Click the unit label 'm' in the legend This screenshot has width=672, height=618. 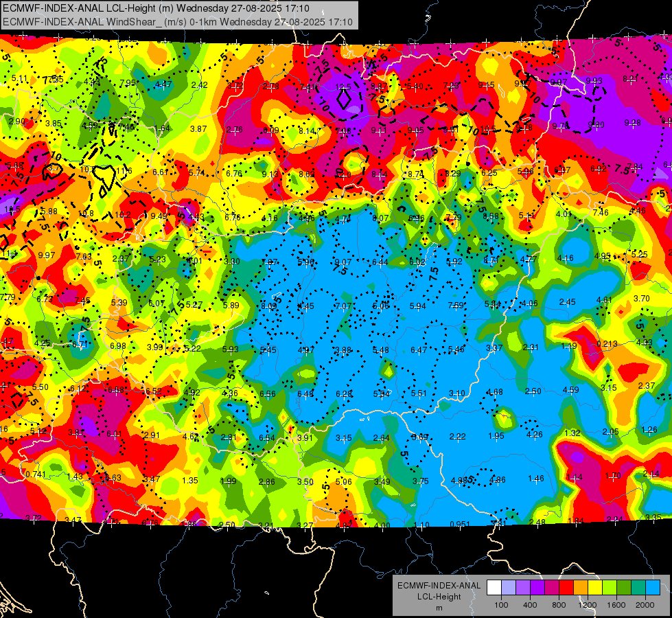(439, 608)
